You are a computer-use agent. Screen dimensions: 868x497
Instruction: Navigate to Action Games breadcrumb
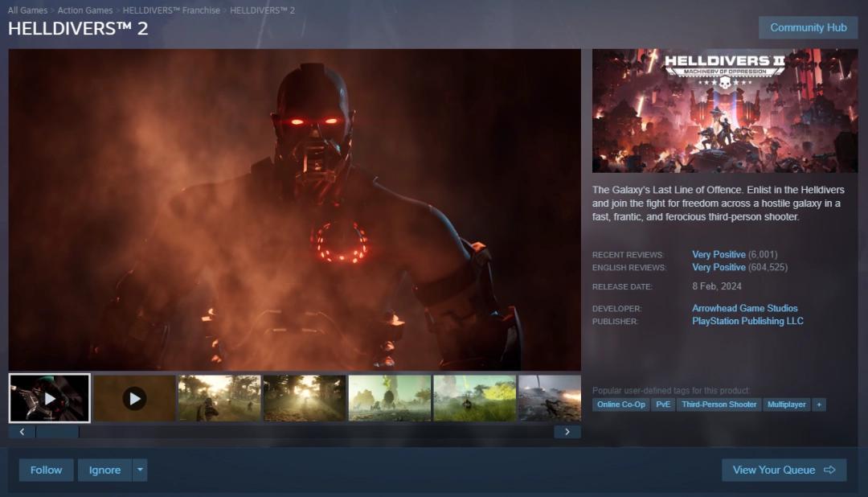[85, 10]
